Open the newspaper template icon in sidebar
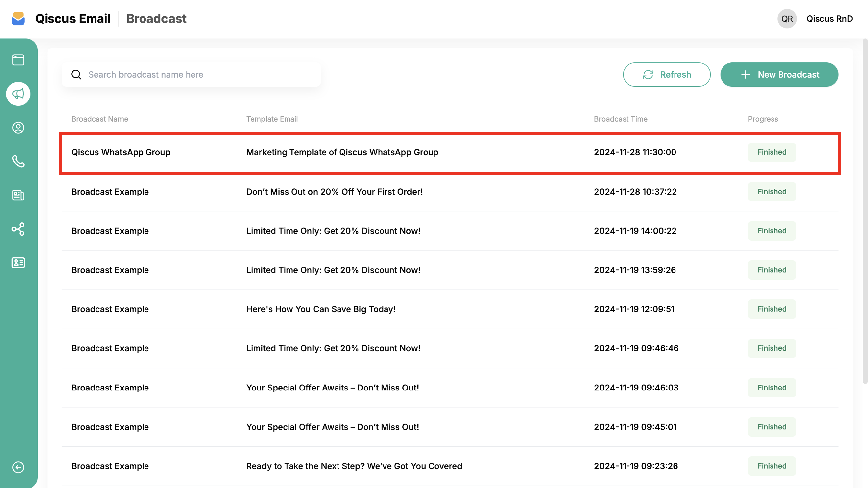The width and height of the screenshot is (868, 488). (18, 195)
